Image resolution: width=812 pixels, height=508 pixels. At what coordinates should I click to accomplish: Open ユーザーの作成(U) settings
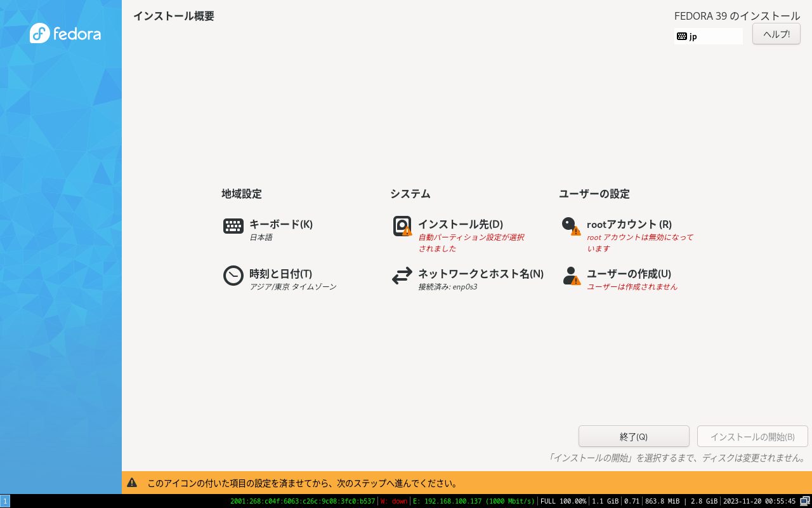(629, 274)
